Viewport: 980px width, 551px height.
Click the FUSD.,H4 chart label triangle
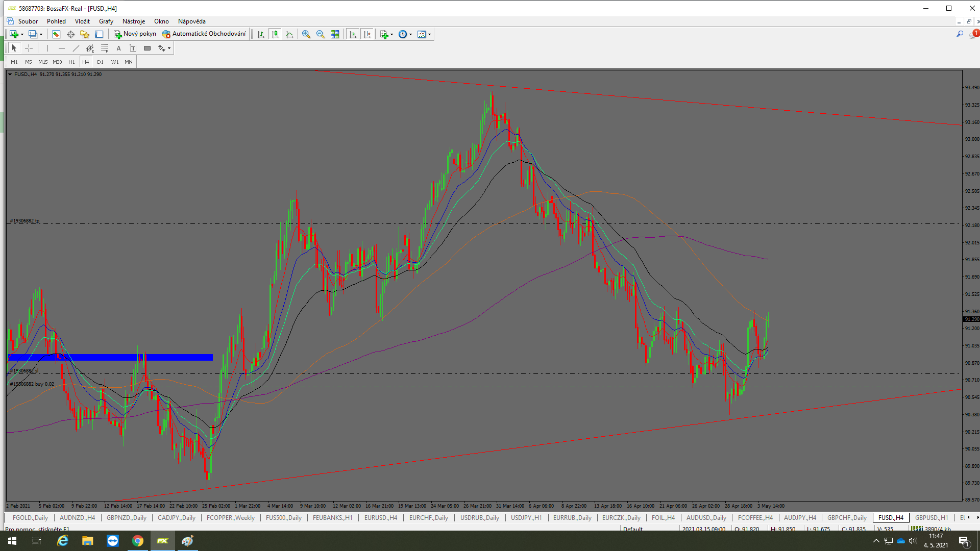10,74
